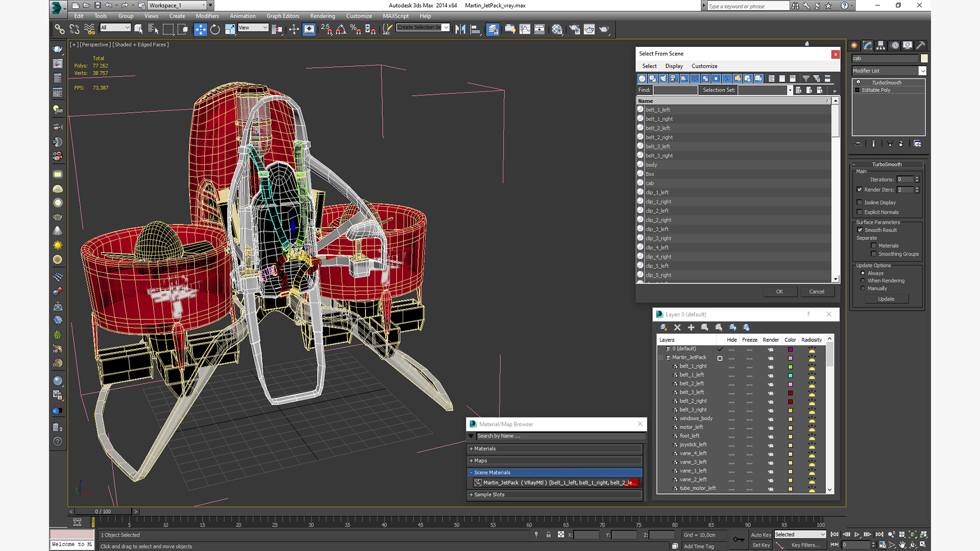Toggle the Angle Snap icon

point(340,30)
